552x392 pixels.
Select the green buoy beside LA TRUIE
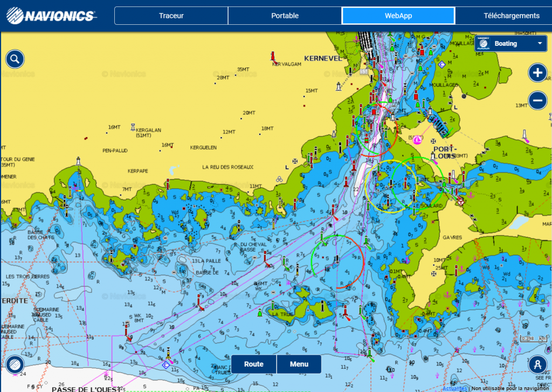260,312
